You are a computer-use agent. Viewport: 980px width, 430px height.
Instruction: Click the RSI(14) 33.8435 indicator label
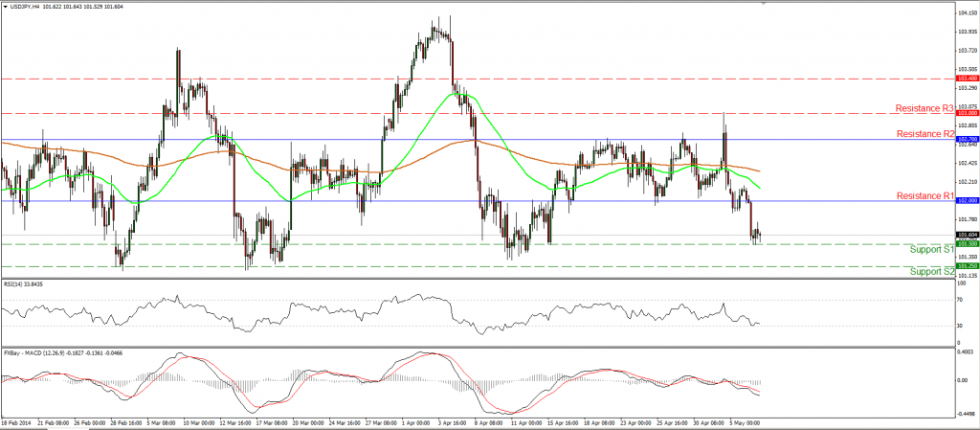tap(23, 283)
